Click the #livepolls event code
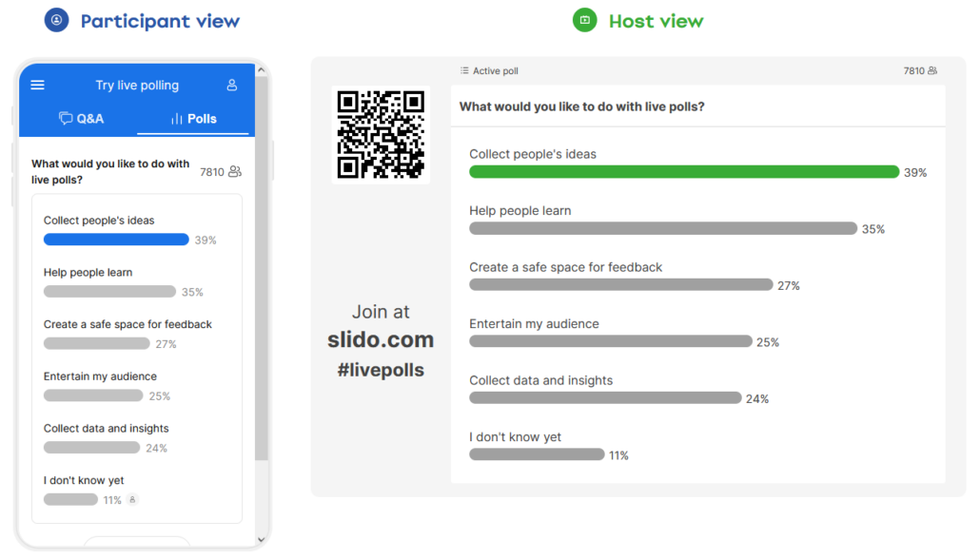Viewport: 980px width, 559px height. (381, 371)
